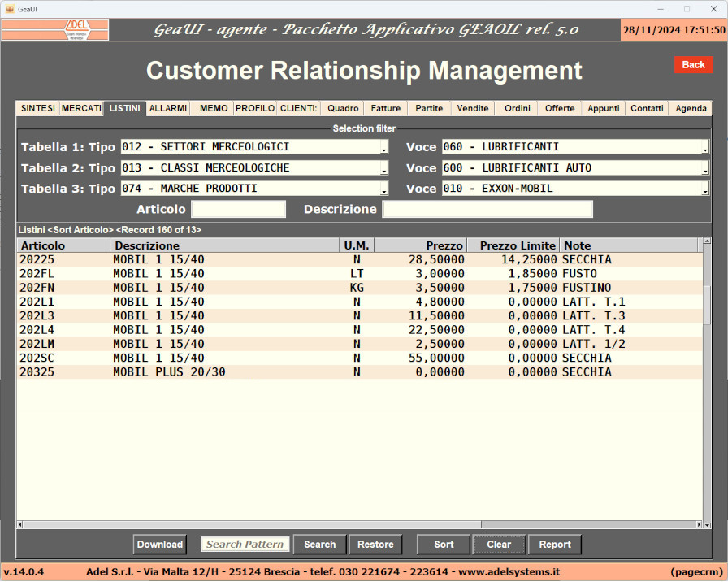Expand the Voce dropdown showing 600 - LUBRIFICANTI AUTO
Image resolution: width=728 pixels, height=582 pixels.
click(x=705, y=168)
